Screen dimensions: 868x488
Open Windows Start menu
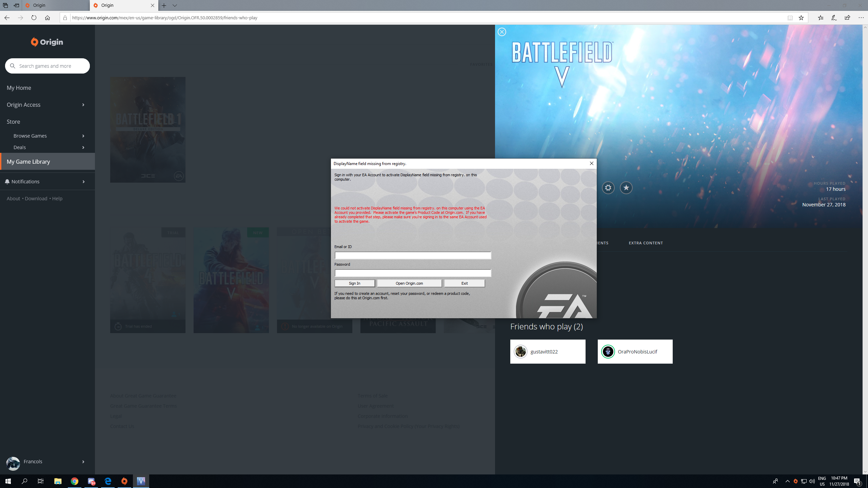8,481
